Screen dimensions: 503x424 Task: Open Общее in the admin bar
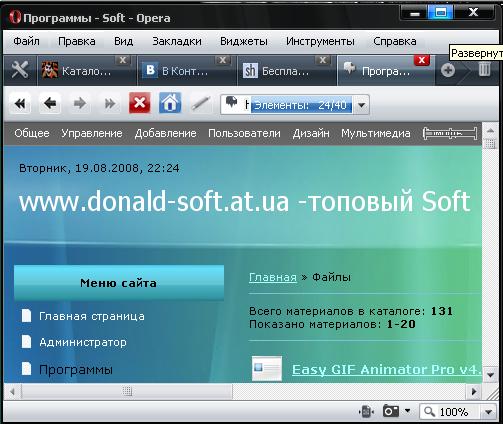coord(32,133)
